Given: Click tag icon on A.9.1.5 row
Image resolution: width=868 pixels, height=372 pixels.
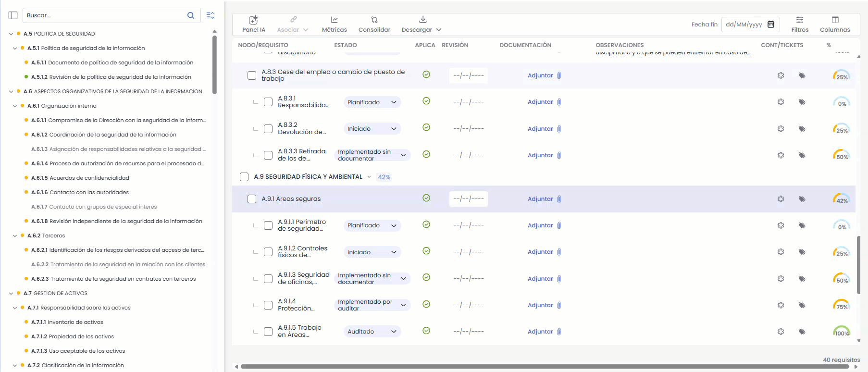Looking at the screenshot, I should click(802, 332).
